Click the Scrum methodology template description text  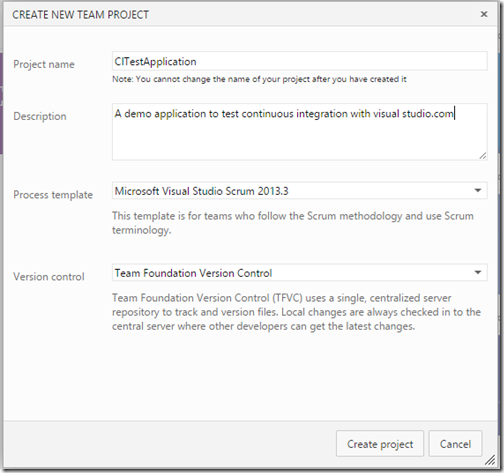(293, 223)
